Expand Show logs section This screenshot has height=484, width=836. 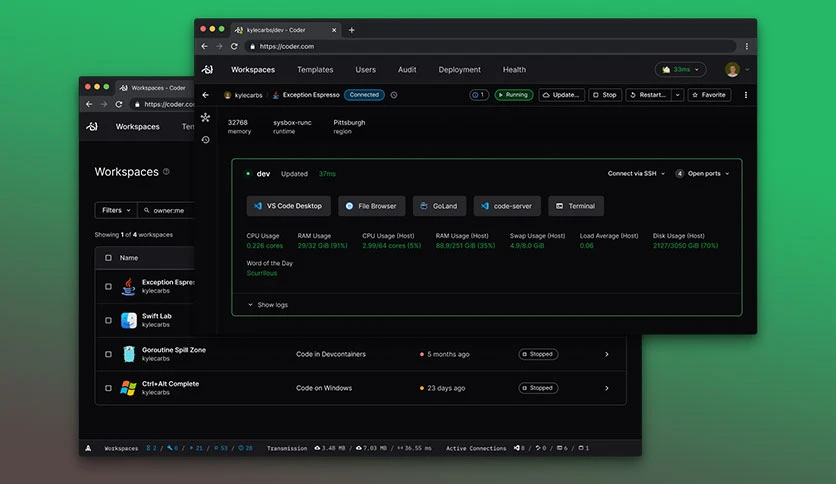pyautogui.click(x=268, y=305)
